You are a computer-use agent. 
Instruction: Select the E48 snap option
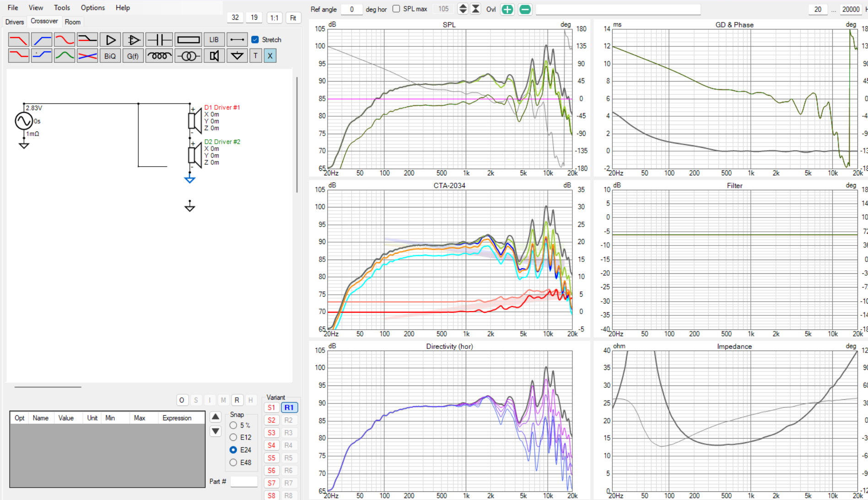click(x=233, y=462)
